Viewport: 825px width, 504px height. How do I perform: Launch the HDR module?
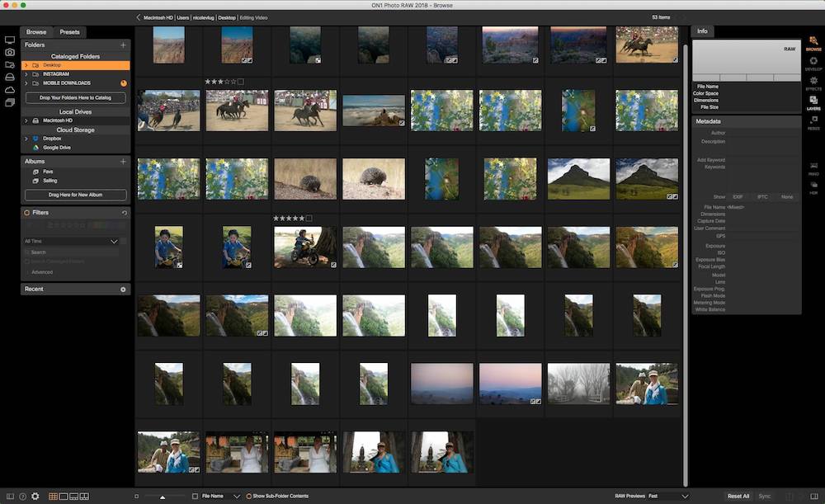[x=813, y=187]
